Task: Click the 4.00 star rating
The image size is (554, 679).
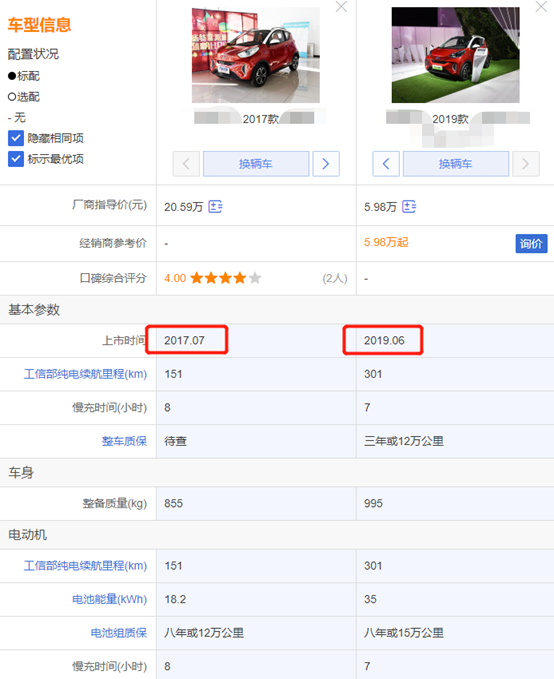Action: [213, 278]
